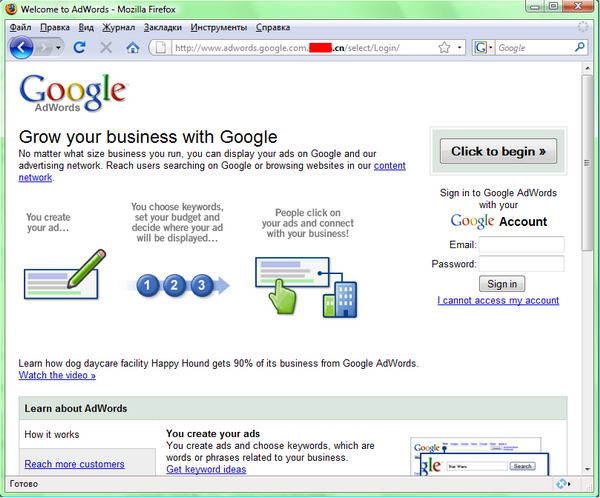Open the back/forward history dropdown arrow

[x=58, y=48]
